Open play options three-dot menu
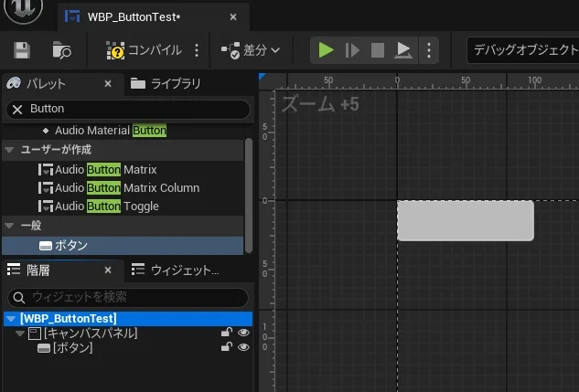The width and height of the screenshot is (579, 392). (428, 51)
